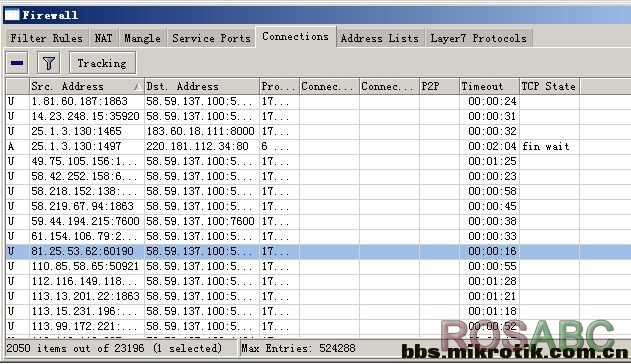Click the Firewall window title icon

pyautogui.click(x=12, y=15)
